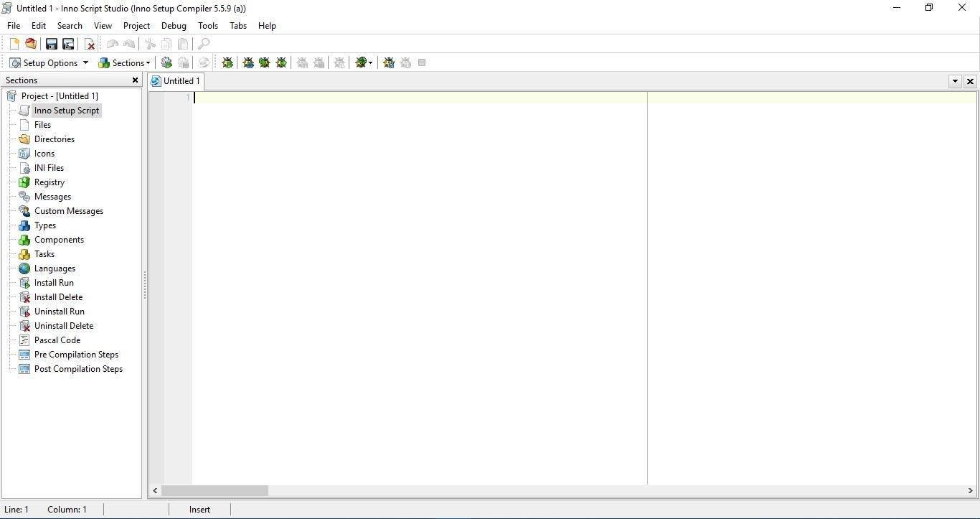
Task: Click the 'Line: 1' status bar text
Action: pos(17,510)
